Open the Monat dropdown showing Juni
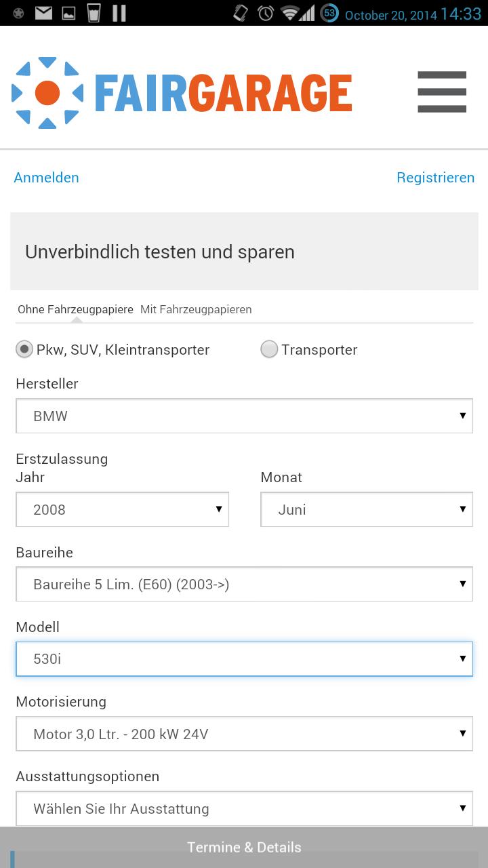The height and width of the screenshot is (868, 488). [x=366, y=509]
